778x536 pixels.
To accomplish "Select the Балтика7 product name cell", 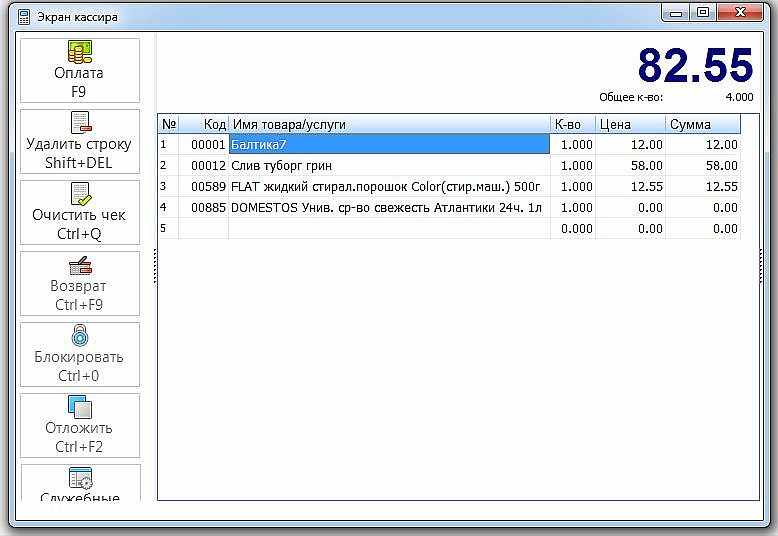I will coord(389,145).
